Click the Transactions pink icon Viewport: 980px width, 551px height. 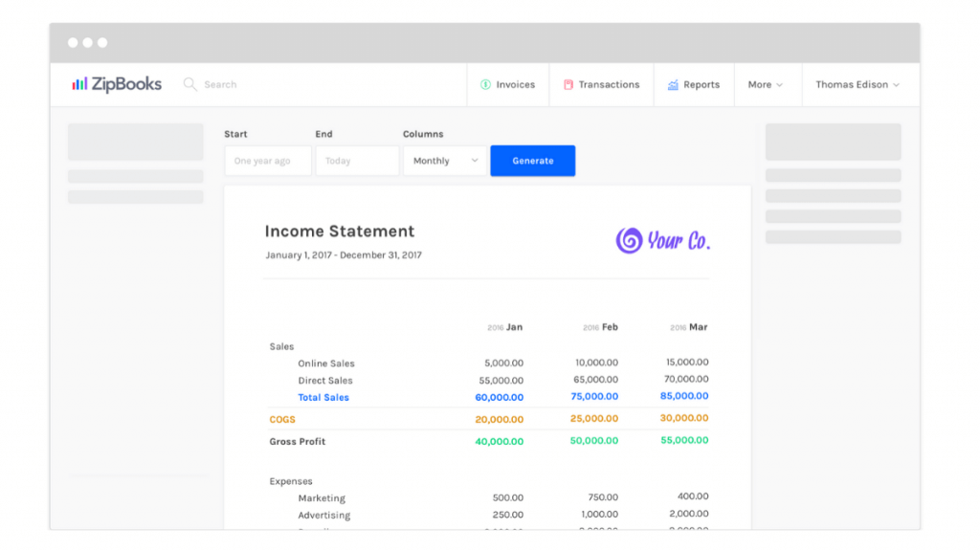click(568, 84)
